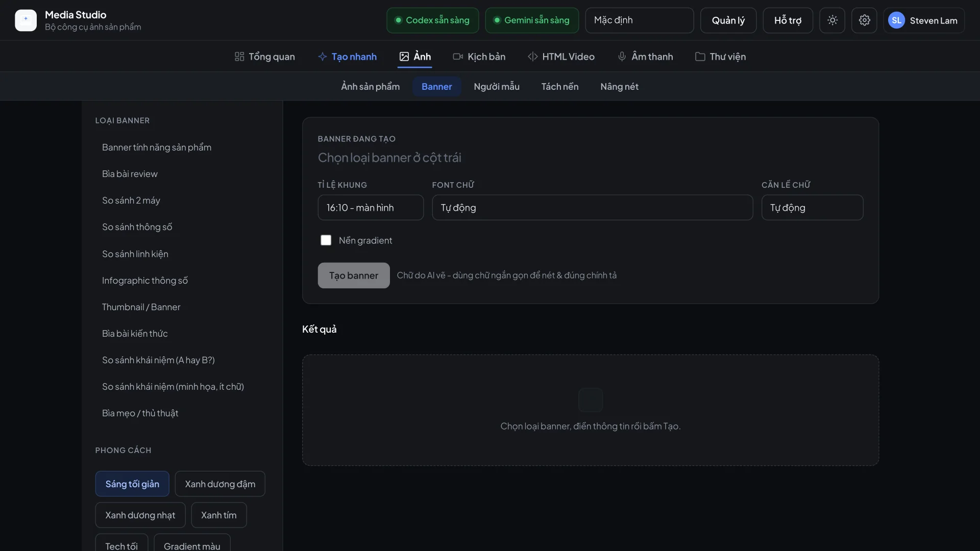Image resolution: width=980 pixels, height=551 pixels.
Task: Switch to the Ảnh sản phẩm tab
Action: tap(371, 87)
